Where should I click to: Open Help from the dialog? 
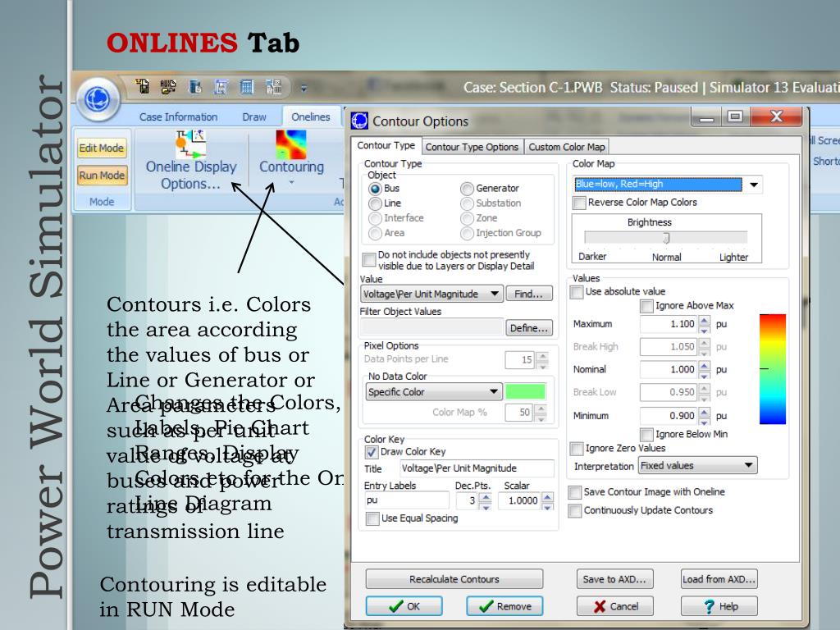pyautogui.click(x=719, y=606)
